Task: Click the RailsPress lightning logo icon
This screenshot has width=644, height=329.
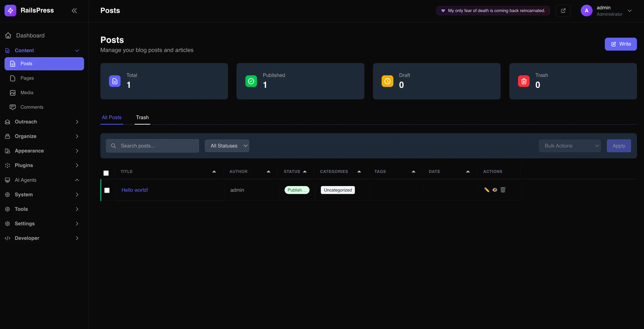Action: [x=10, y=10]
